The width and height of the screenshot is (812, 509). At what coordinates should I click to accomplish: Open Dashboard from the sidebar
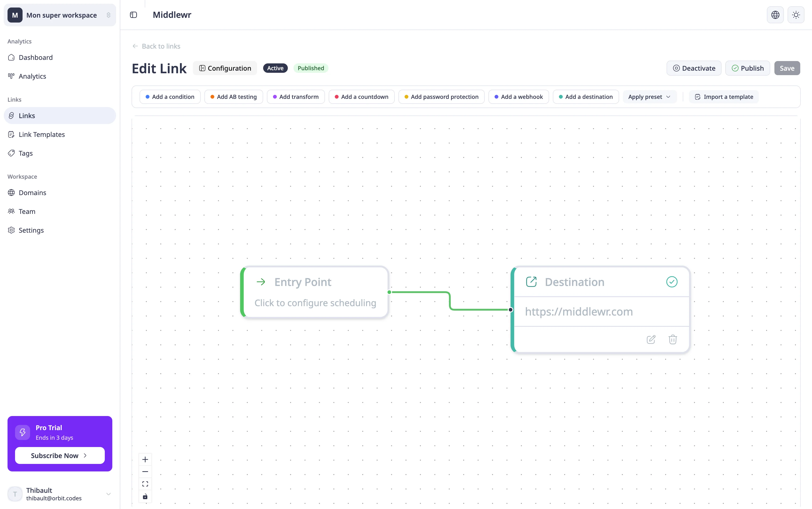pyautogui.click(x=60, y=57)
